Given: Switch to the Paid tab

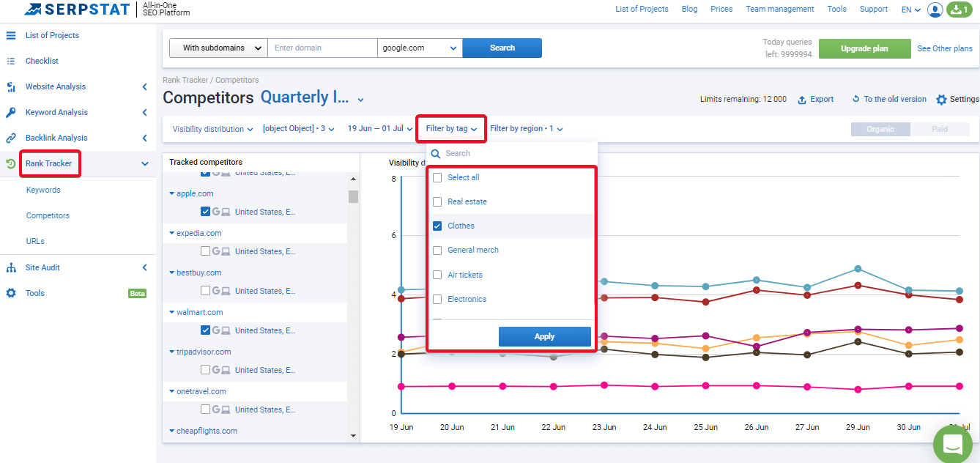Looking at the screenshot, I should tap(940, 129).
